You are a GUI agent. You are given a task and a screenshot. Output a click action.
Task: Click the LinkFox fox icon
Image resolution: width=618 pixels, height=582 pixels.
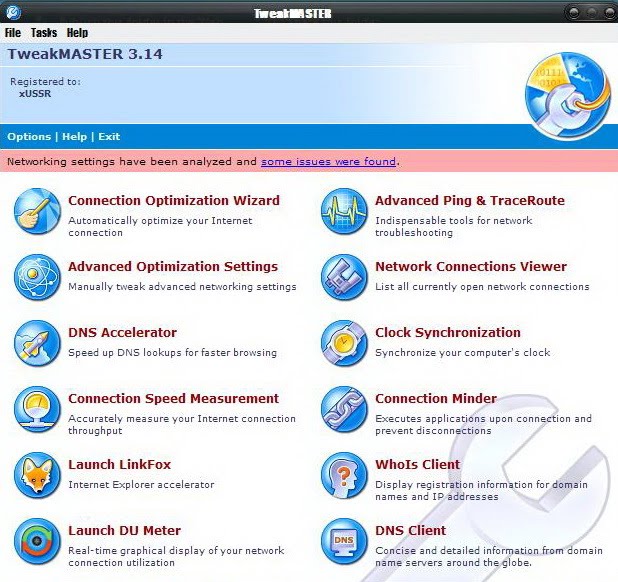(37, 475)
